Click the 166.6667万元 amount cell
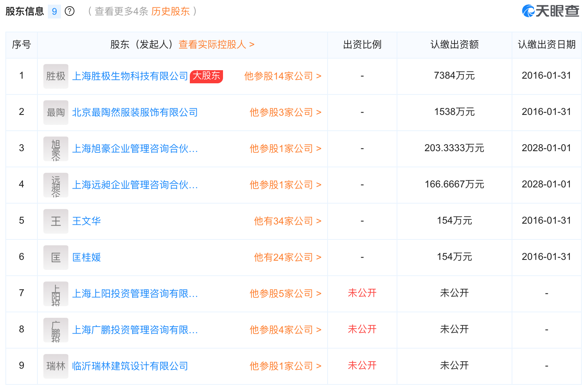Viewport: 588px width, 391px height. (x=455, y=184)
